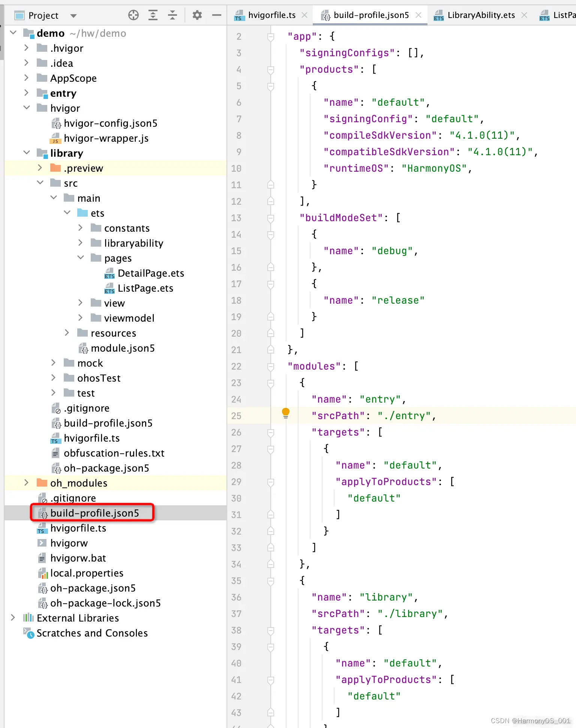Fold the library module object at line 35
This screenshot has width=576, height=728.
point(271,581)
